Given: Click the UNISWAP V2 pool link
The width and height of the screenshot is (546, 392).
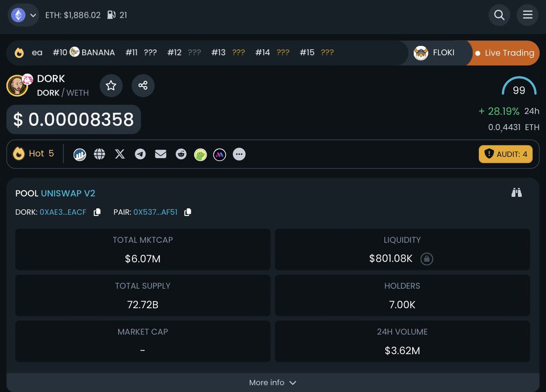Looking at the screenshot, I should (x=68, y=193).
